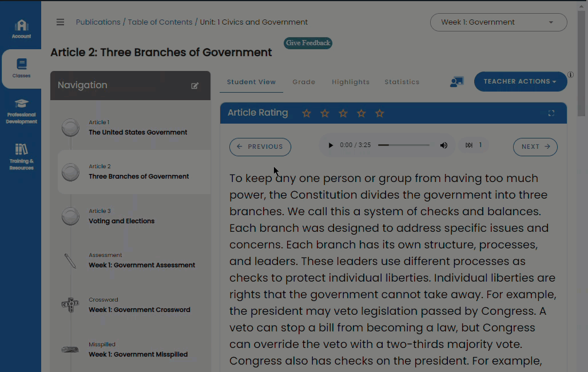Switch to Student View tab
The image size is (588, 372).
point(251,82)
